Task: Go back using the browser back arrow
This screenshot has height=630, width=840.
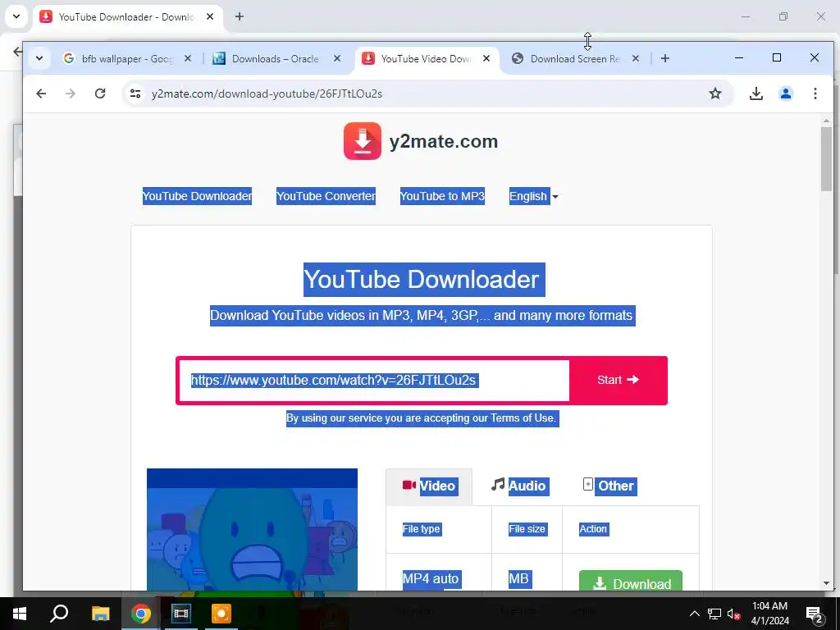Action: 41,94
